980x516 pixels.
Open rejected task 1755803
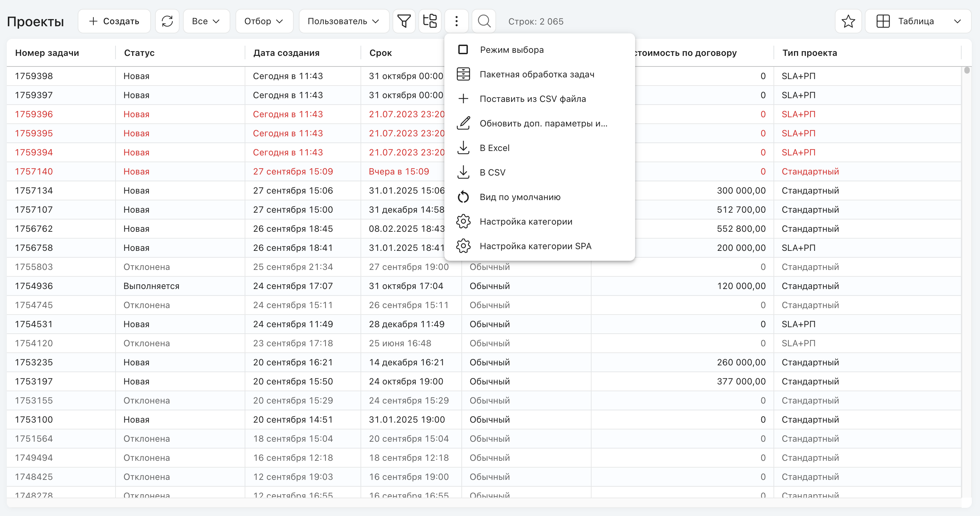(34, 267)
